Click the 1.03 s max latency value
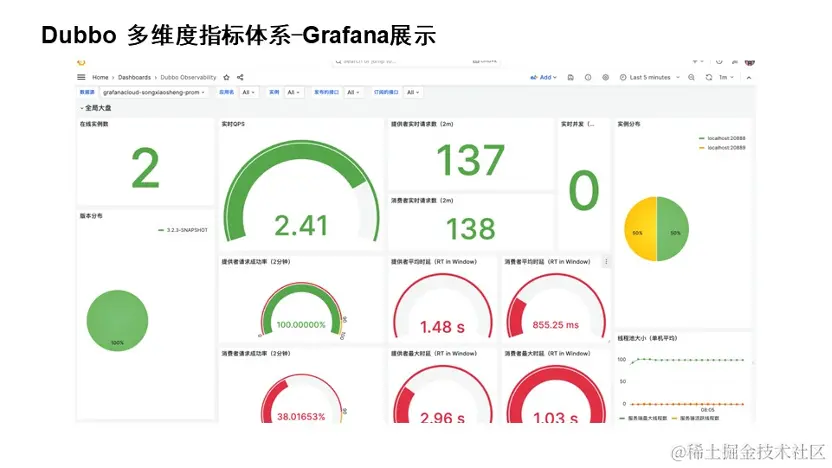The height and width of the screenshot is (468, 832). [x=556, y=417]
